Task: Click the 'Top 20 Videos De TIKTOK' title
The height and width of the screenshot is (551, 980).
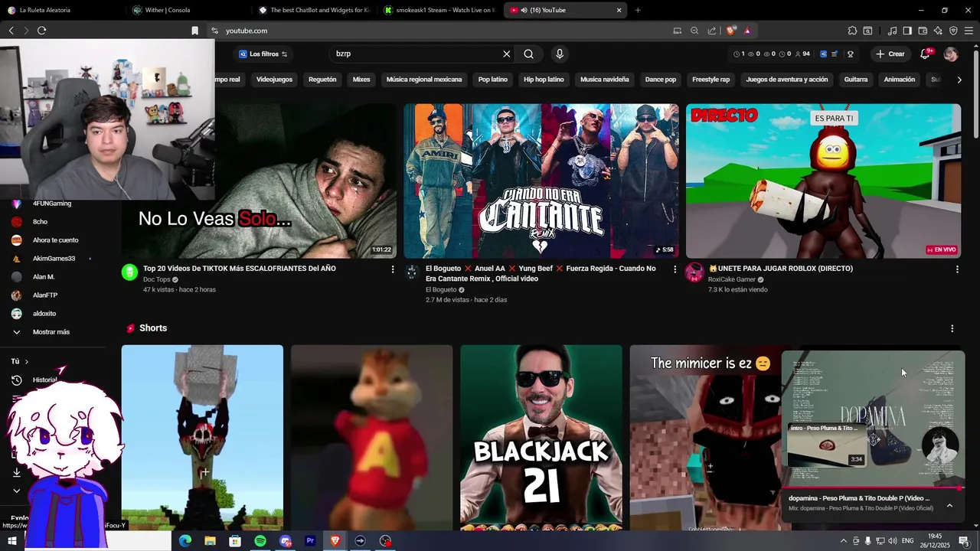Action: click(240, 269)
